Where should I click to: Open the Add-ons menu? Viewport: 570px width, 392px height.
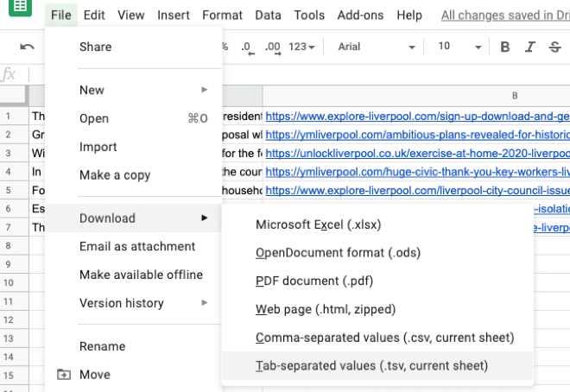click(360, 16)
